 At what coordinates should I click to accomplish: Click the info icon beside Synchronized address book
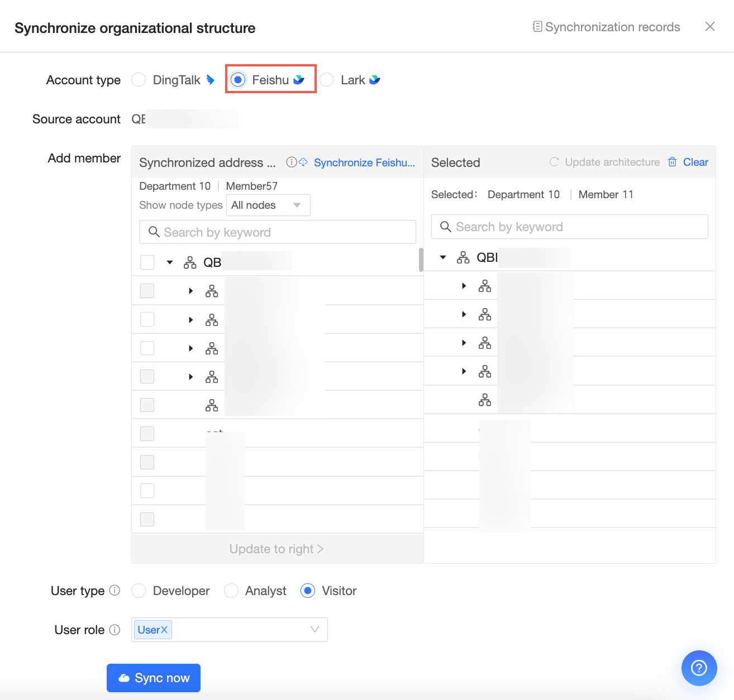coord(291,162)
